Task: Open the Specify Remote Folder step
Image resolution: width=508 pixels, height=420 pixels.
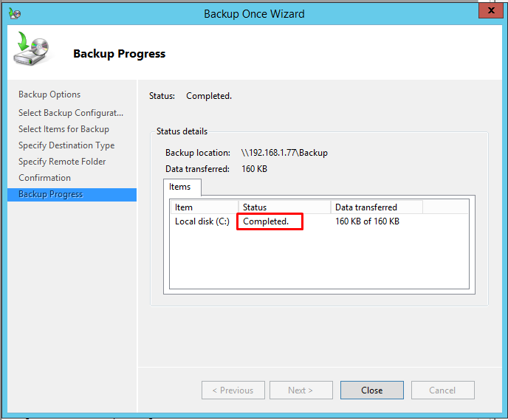Action: click(62, 162)
